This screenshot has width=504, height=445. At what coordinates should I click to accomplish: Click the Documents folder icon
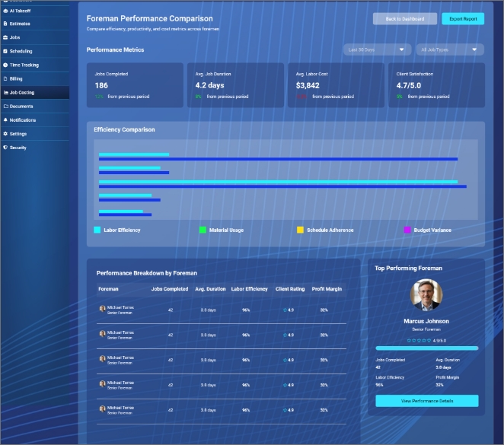(6, 106)
